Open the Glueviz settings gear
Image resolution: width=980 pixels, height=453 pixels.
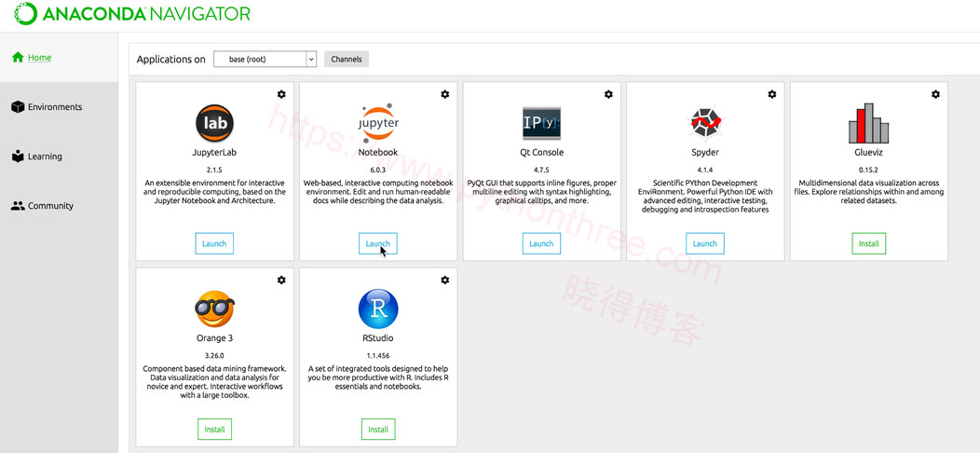[935, 94]
